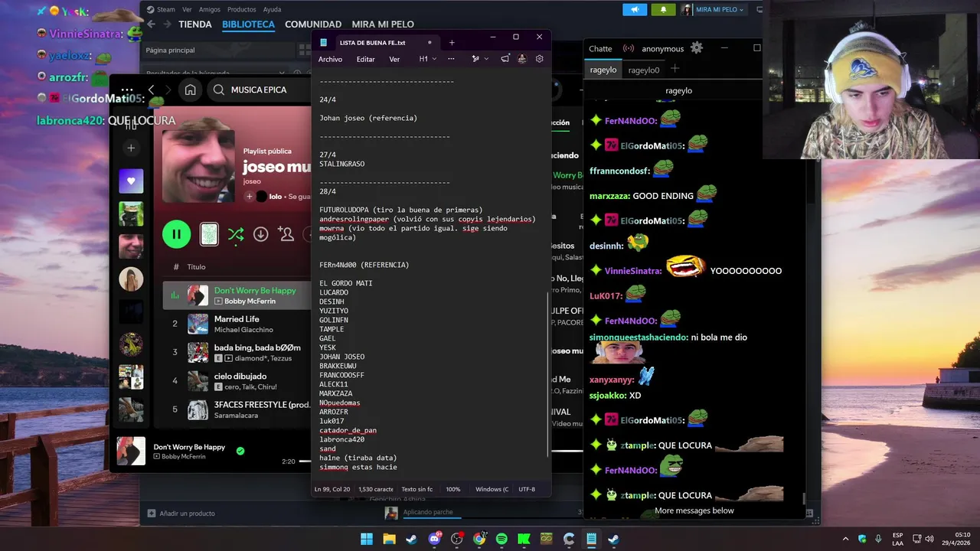Image resolution: width=980 pixels, height=551 pixels.
Task: Click Ln 99, Col 20 in status bar
Action: 332,489
